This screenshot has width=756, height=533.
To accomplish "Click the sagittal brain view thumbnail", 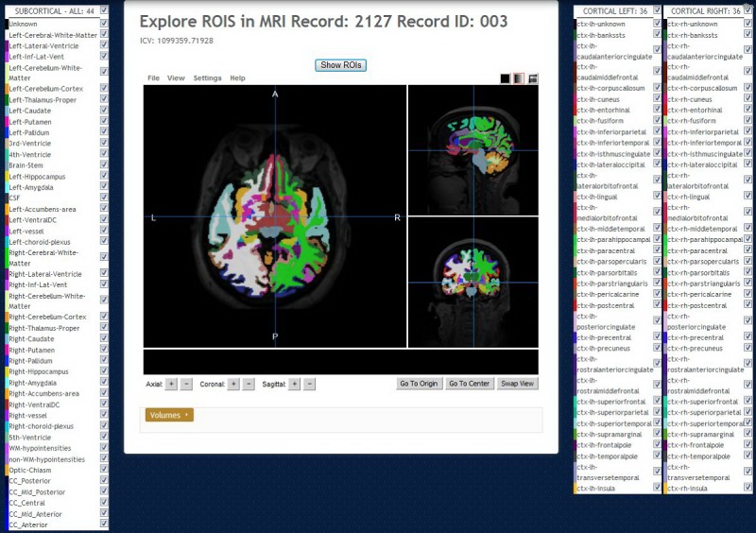I will [472, 149].
